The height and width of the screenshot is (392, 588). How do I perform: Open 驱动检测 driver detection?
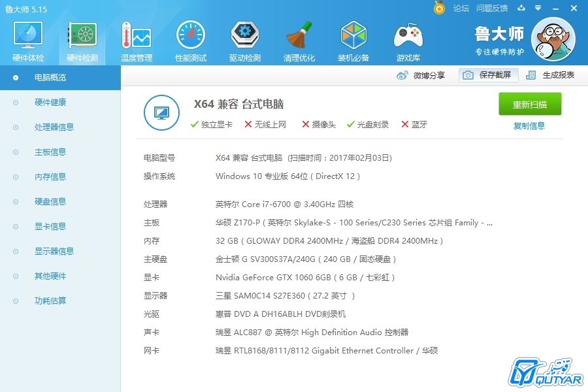pos(245,41)
